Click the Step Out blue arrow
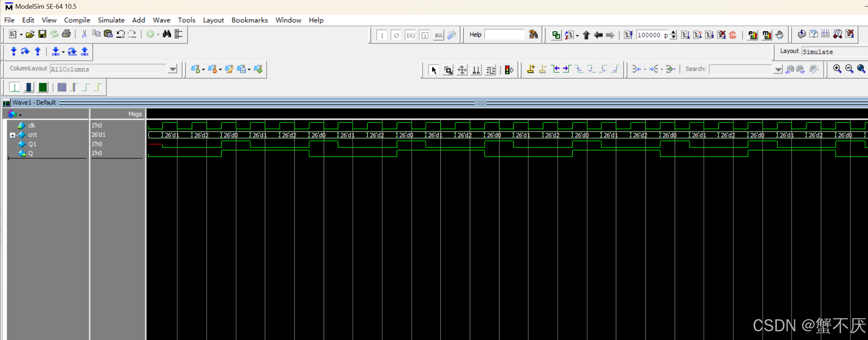 [x=37, y=52]
